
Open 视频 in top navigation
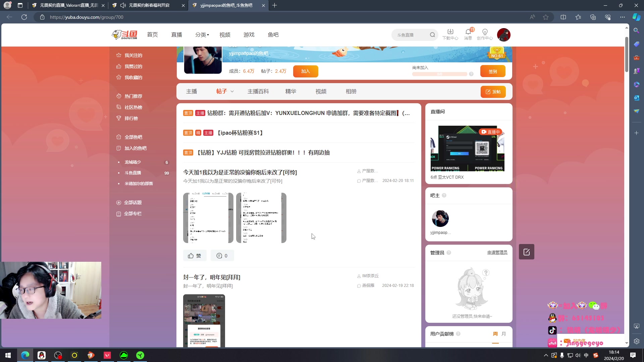225,35
